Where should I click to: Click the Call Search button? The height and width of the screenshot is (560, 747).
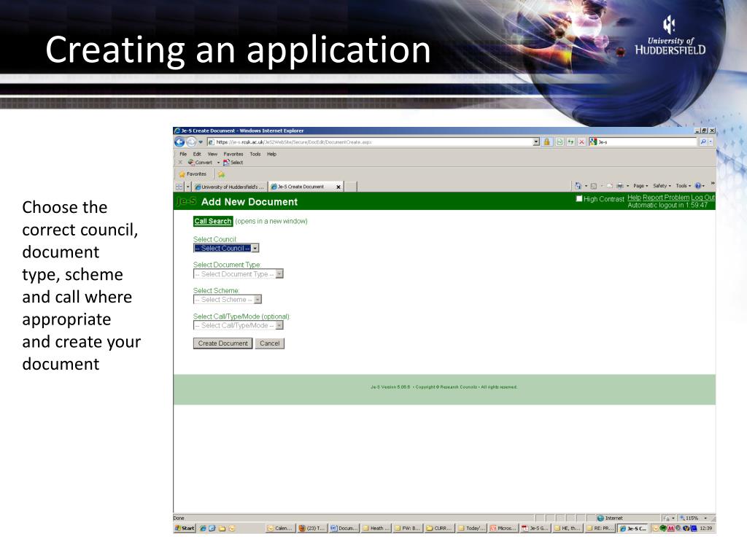pos(213,221)
